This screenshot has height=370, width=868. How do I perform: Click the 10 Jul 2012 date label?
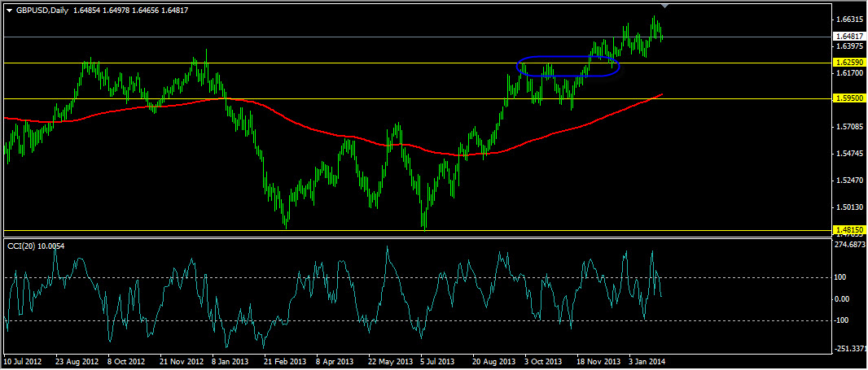click(x=24, y=360)
